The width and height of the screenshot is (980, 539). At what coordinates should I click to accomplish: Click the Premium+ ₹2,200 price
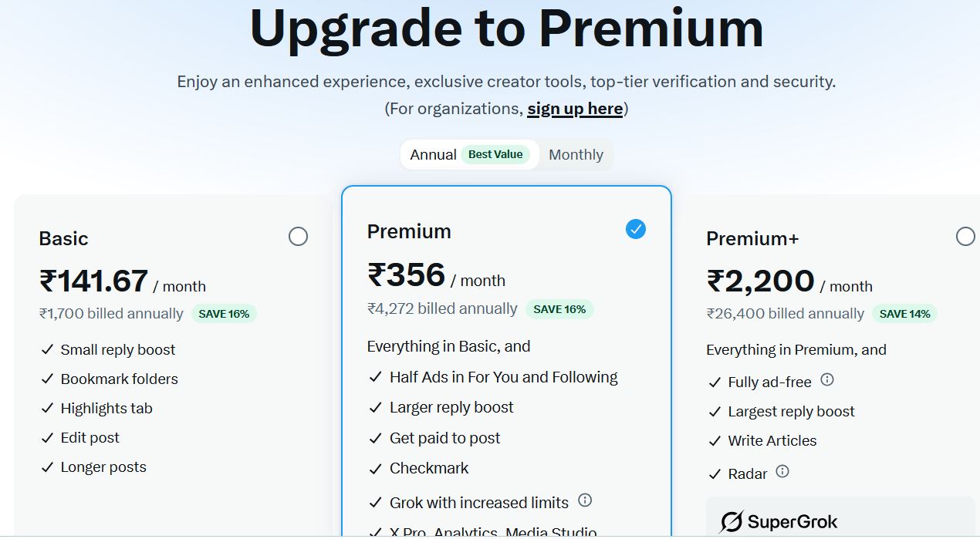point(761,281)
